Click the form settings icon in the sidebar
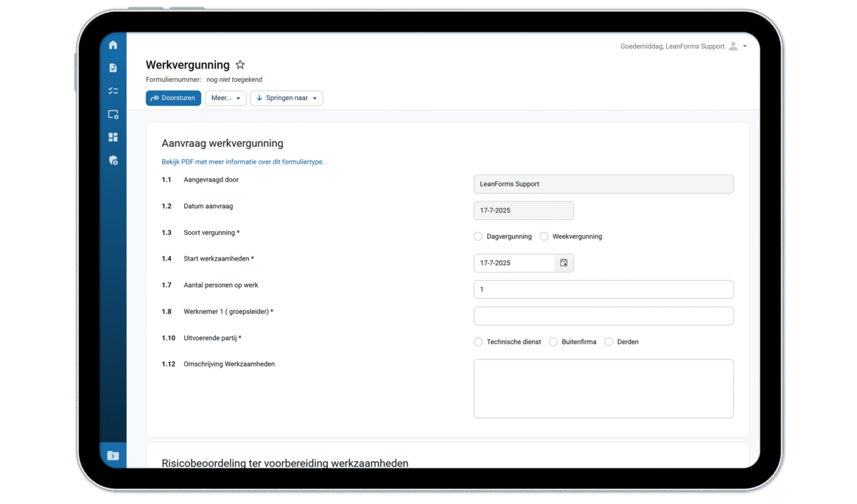This screenshot has width=857, height=504. point(113,114)
